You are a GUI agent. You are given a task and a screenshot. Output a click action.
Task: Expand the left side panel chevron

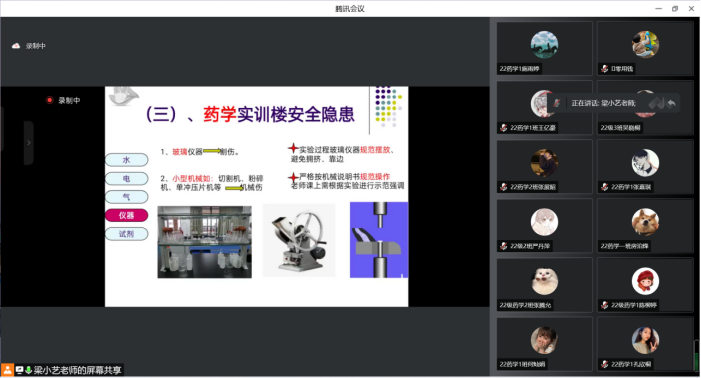(29, 143)
